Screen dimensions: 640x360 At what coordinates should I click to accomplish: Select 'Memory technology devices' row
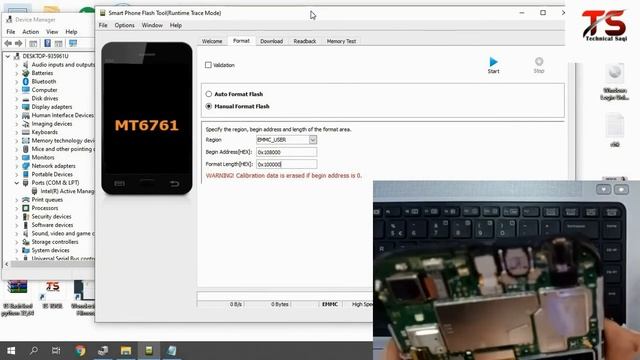(58, 141)
